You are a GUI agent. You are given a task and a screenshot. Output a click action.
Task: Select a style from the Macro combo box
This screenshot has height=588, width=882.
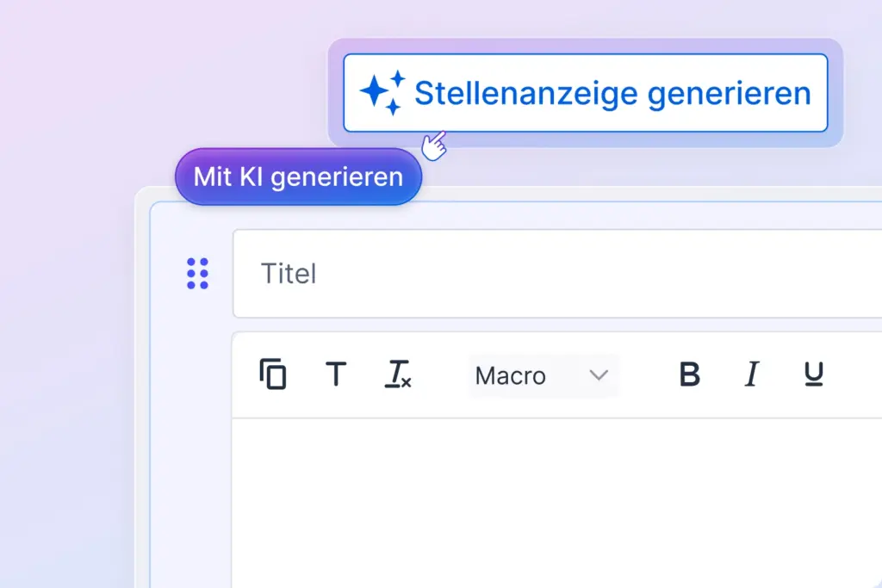[543, 375]
